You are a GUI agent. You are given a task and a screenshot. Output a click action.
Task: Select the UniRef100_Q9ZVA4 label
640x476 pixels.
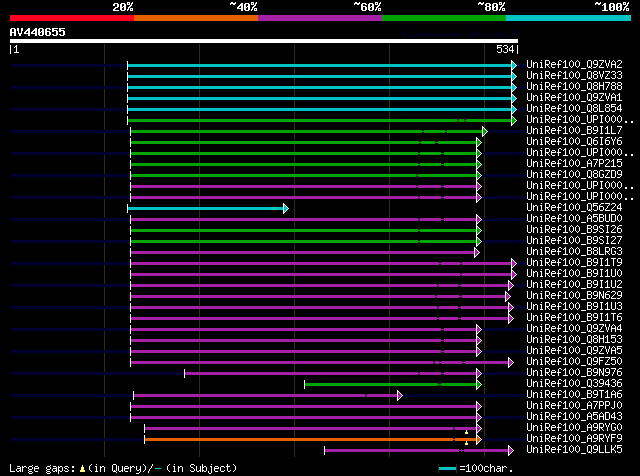[574, 329]
